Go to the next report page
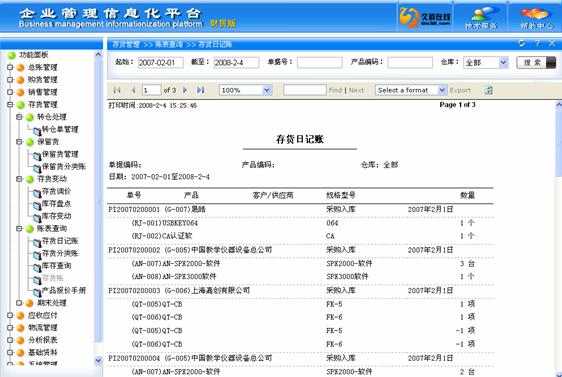Screen dimensions: 562x377 pyautogui.click(x=185, y=90)
